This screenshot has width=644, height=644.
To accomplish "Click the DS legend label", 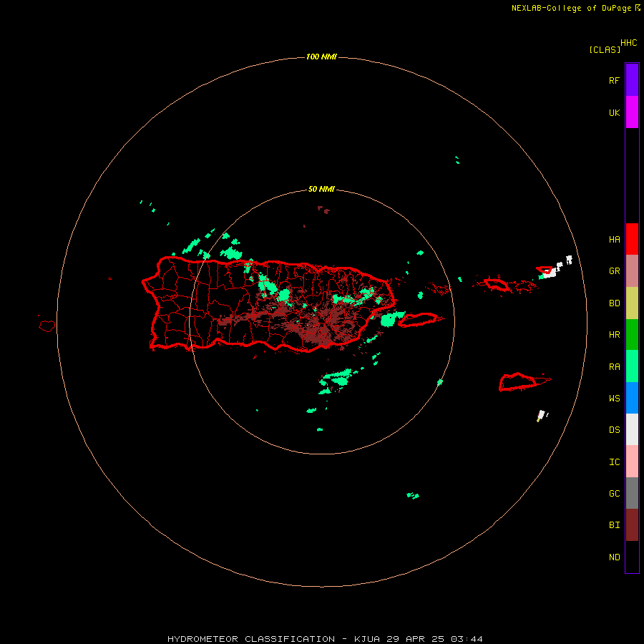I will click(614, 430).
